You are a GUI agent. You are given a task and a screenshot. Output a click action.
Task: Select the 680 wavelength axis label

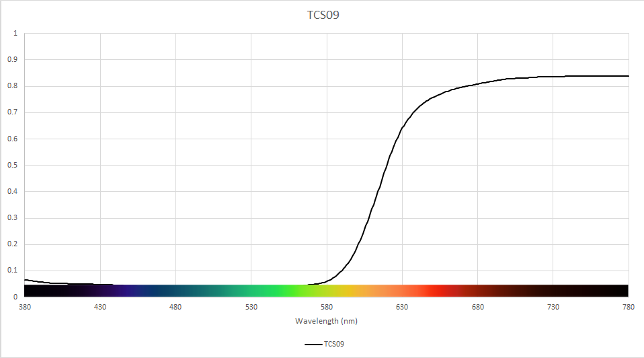coord(478,307)
